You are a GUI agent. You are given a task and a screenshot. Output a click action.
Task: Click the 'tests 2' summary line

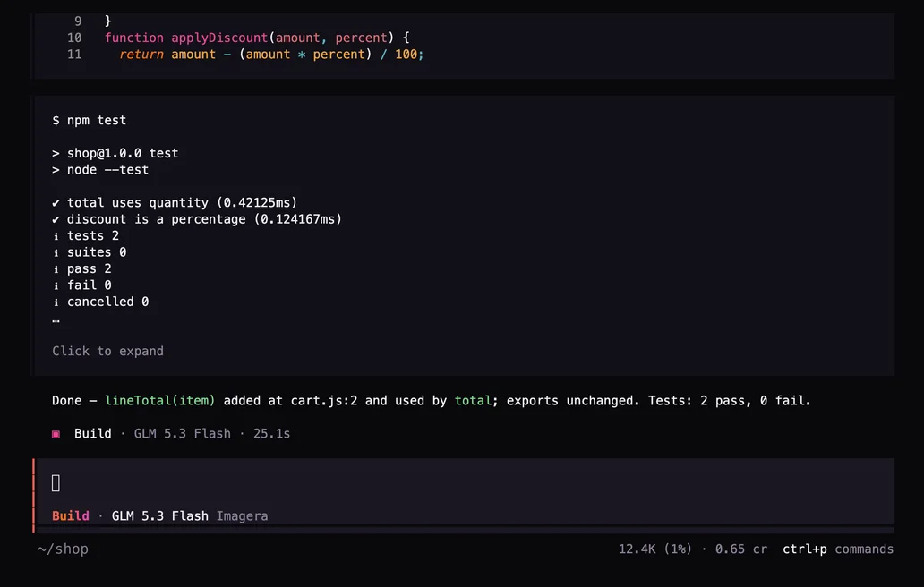93,235
